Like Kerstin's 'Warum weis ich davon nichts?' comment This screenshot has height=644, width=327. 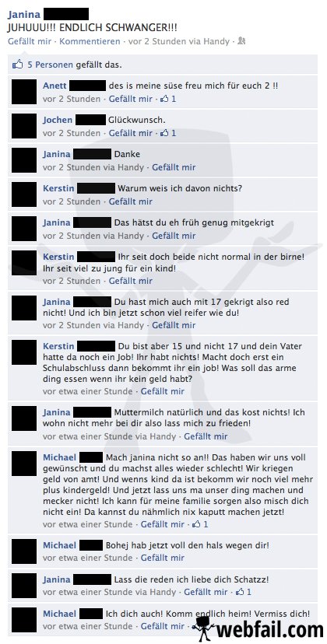point(130,201)
